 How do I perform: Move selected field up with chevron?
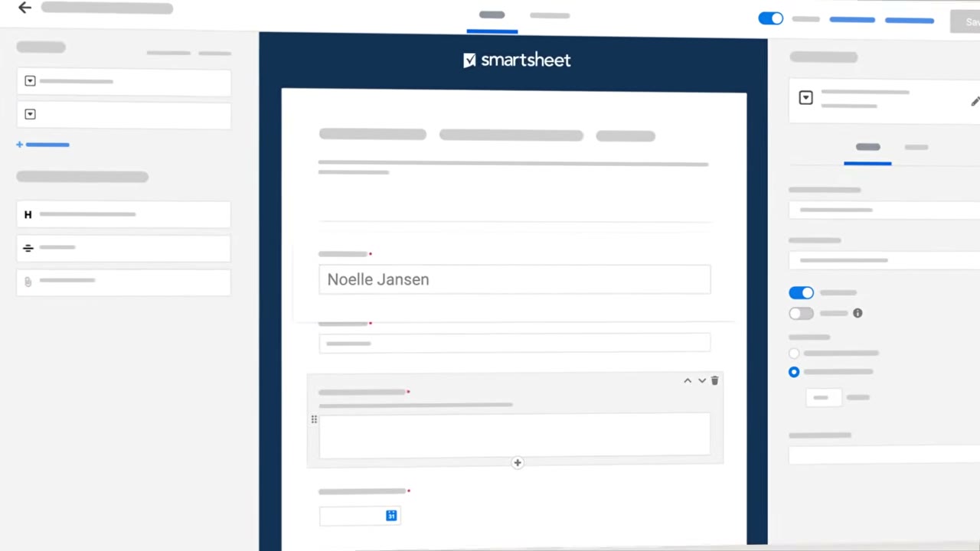tap(688, 380)
